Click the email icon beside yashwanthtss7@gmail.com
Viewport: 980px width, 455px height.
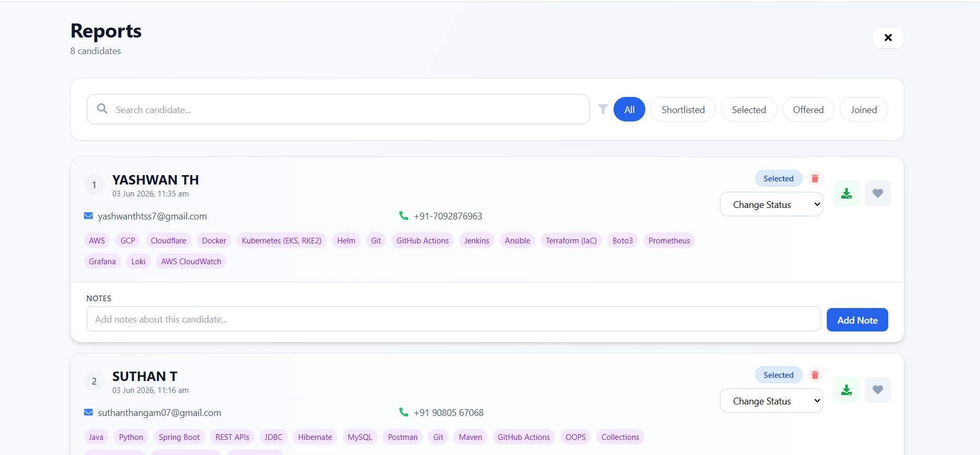coord(89,216)
